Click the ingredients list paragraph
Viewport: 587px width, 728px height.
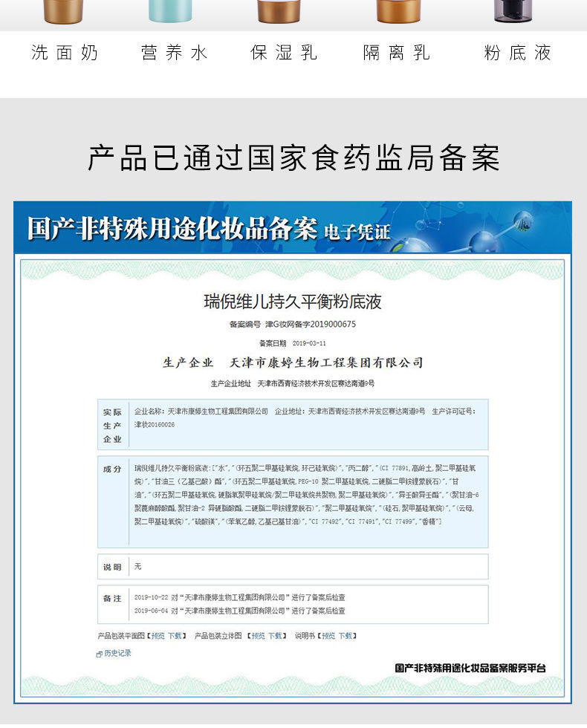305,495
